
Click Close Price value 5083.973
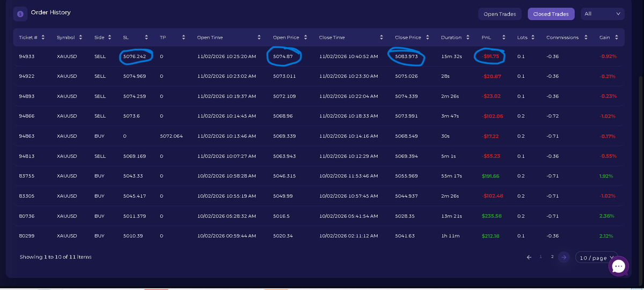(406, 56)
